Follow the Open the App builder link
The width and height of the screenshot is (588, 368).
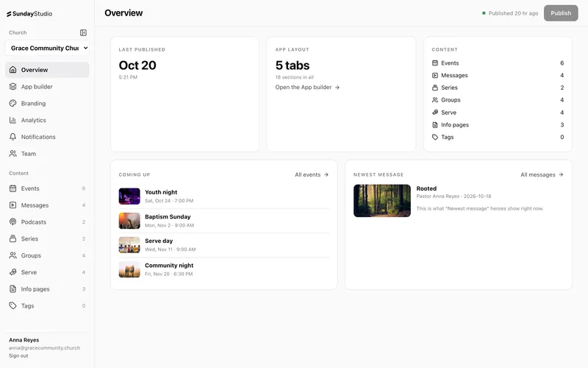point(307,87)
